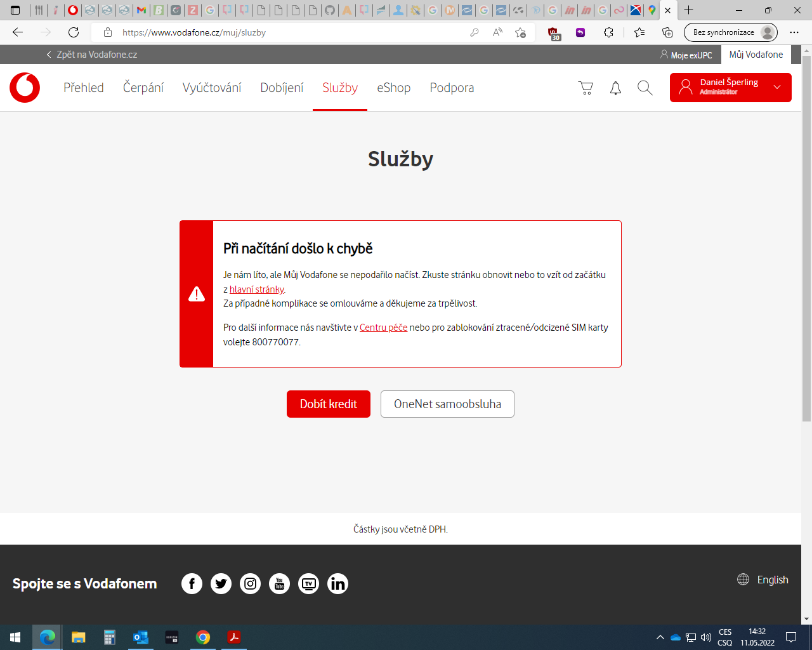Open Read Aloud icon in address bar
The image size is (812, 650).
(497, 32)
